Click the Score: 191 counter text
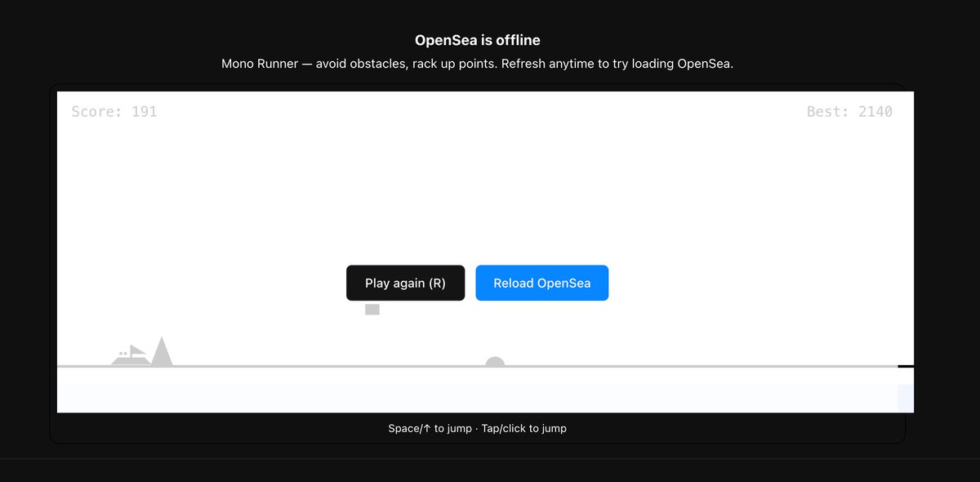 [x=114, y=112]
